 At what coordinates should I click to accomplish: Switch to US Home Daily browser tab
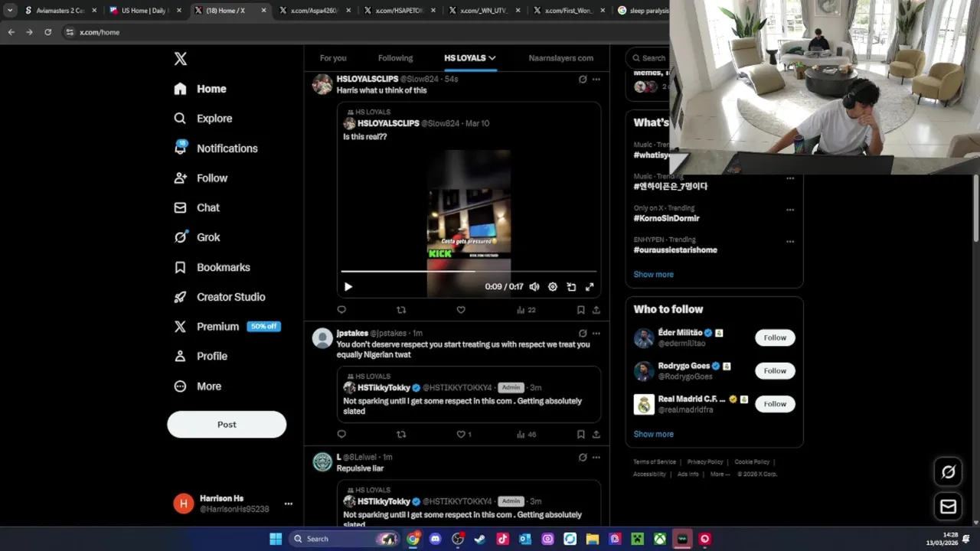click(x=145, y=11)
